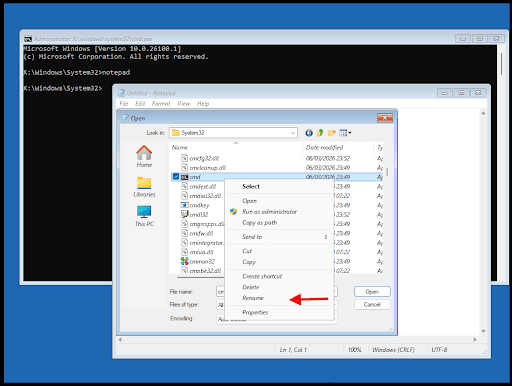Close the Open dialog

tap(385, 118)
